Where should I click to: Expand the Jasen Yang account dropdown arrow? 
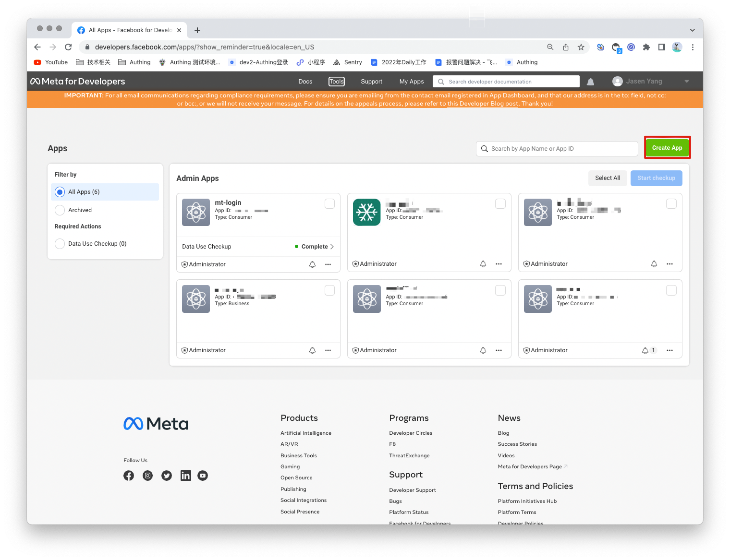pos(686,82)
